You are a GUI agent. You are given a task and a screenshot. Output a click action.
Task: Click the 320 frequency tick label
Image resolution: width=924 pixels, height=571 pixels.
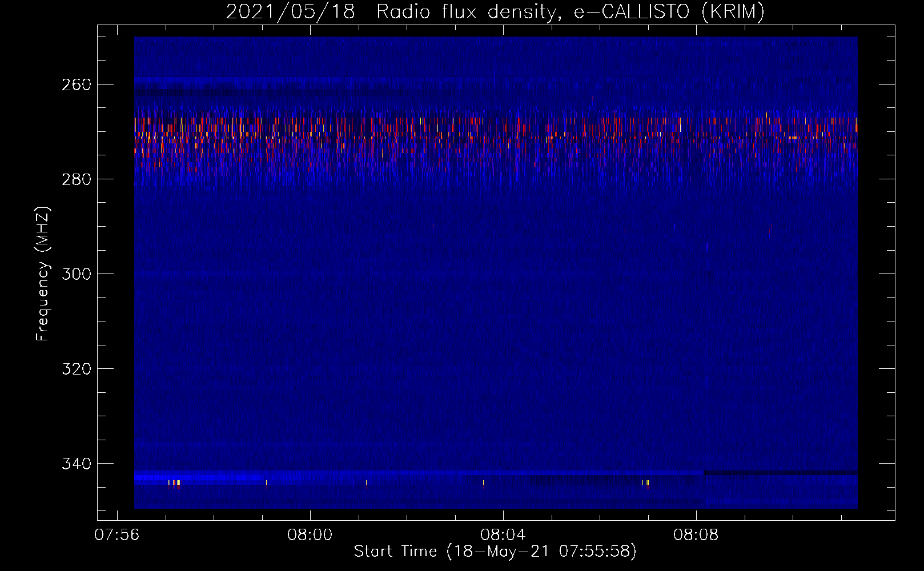(x=76, y=369)
